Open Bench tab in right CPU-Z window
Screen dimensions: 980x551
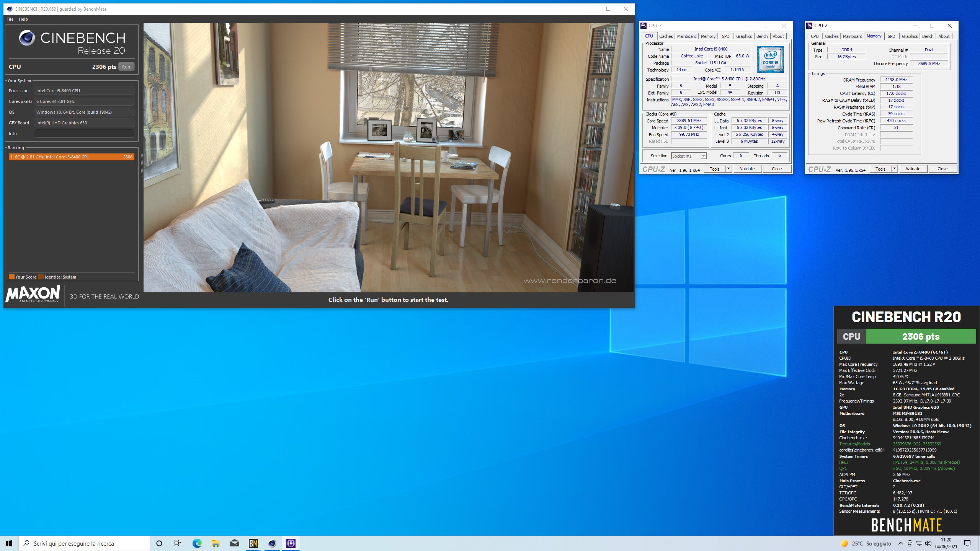click(928, 36)
